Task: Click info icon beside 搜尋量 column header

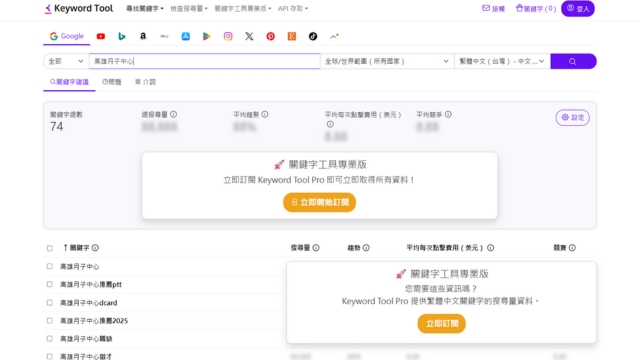Action: point(316,248)
